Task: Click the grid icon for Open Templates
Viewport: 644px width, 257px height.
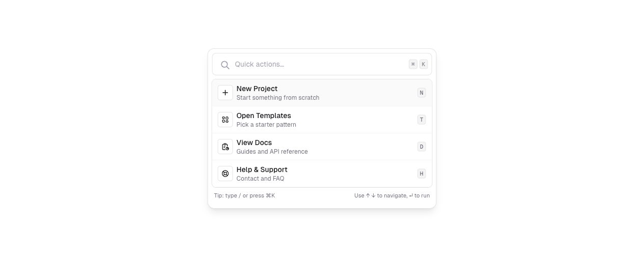Action: [225, 120]
